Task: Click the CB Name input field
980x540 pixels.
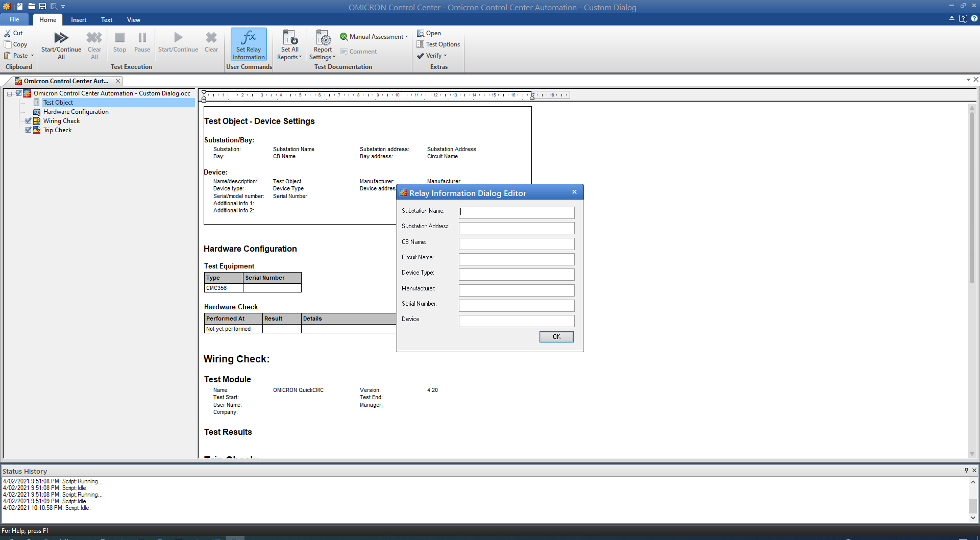Action: (517, 243)
